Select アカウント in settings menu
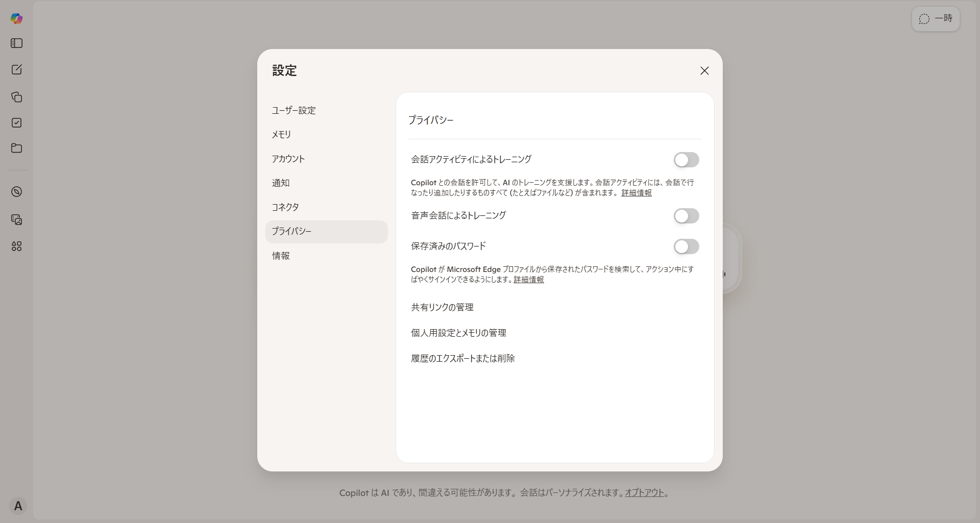 pos(327,159)
